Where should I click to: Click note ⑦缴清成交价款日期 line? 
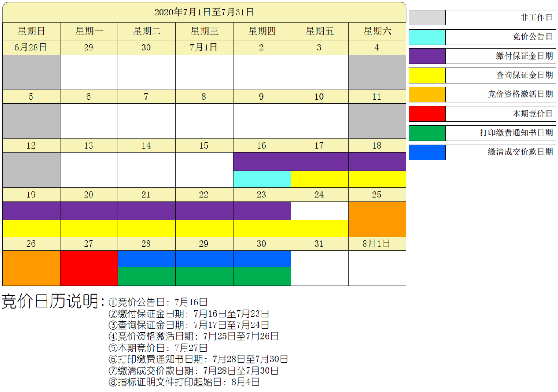pos(193,370)
